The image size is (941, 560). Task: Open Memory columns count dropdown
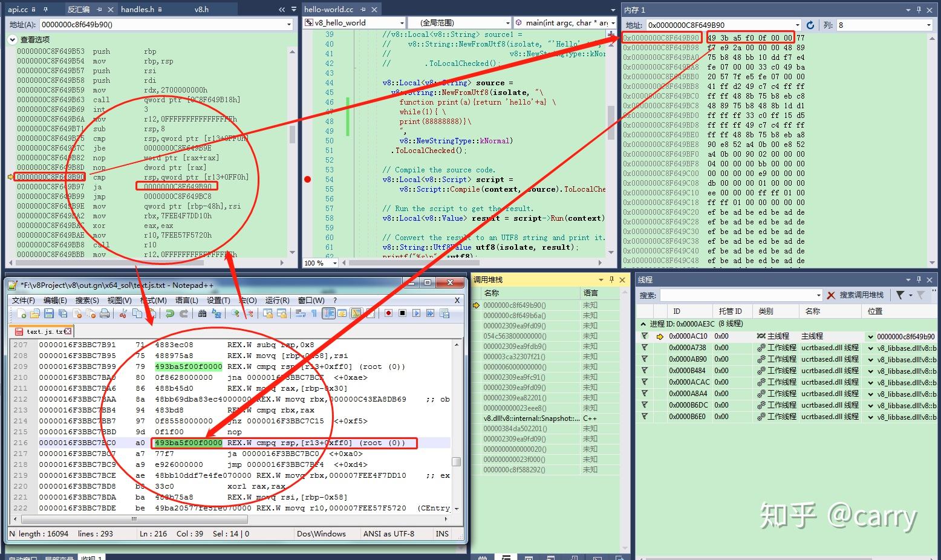[x=929, y=25]
